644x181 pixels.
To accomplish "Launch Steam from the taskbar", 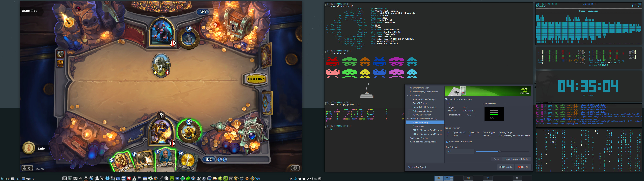I will pos(231,178).
